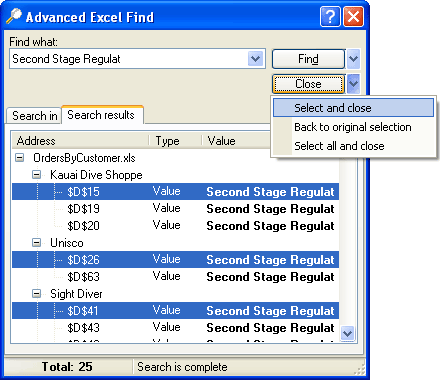Click Second Stage Regulat value for $D$43
440x380 pixels.
pyautogui.click(x=270, y=328)
